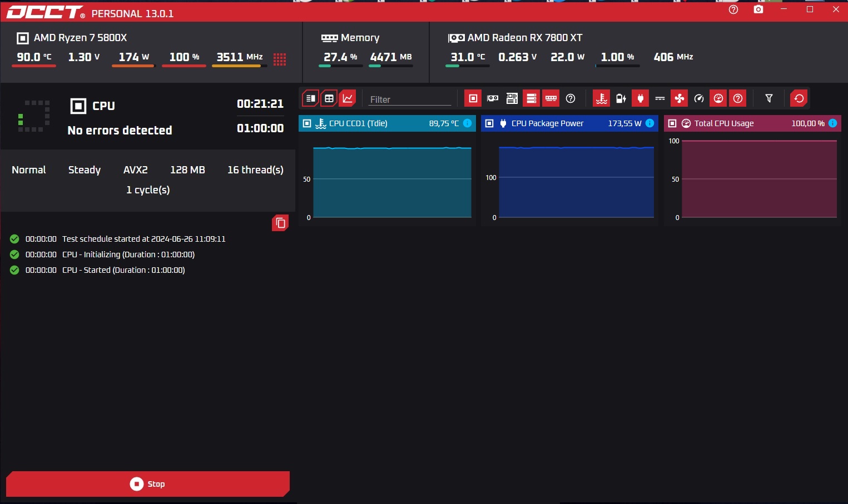Select the Test schedule started log entry
848x504 pixels.
[x=118, y=239]
